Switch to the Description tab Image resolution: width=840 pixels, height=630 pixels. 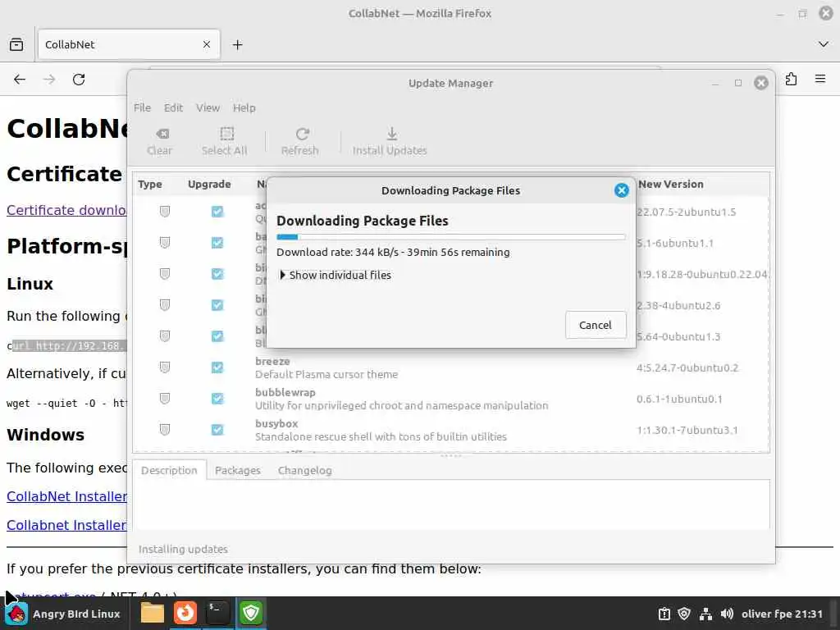(169, 470)
